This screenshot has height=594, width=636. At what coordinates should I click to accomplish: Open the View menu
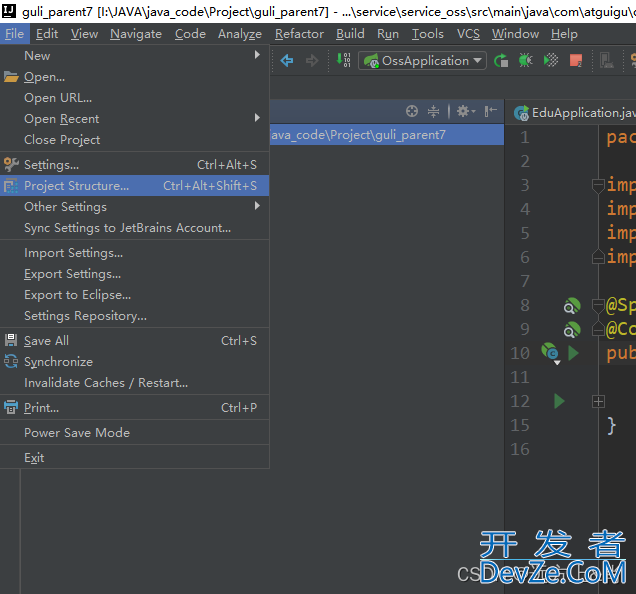[84, 34]
